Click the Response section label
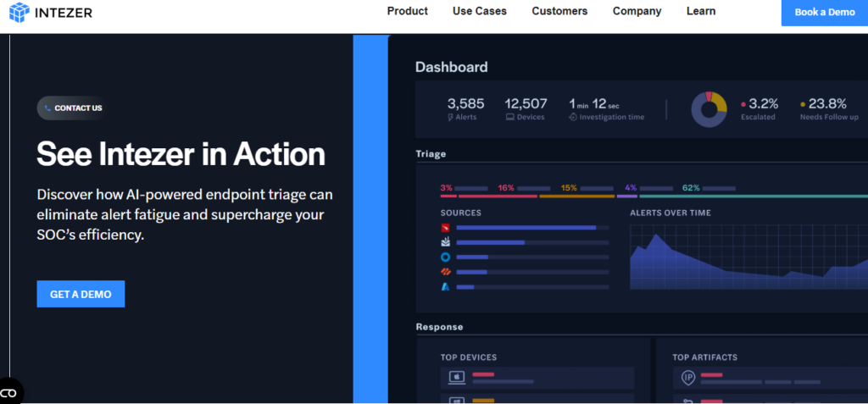 pyautogui.click(x=440, y=327)
